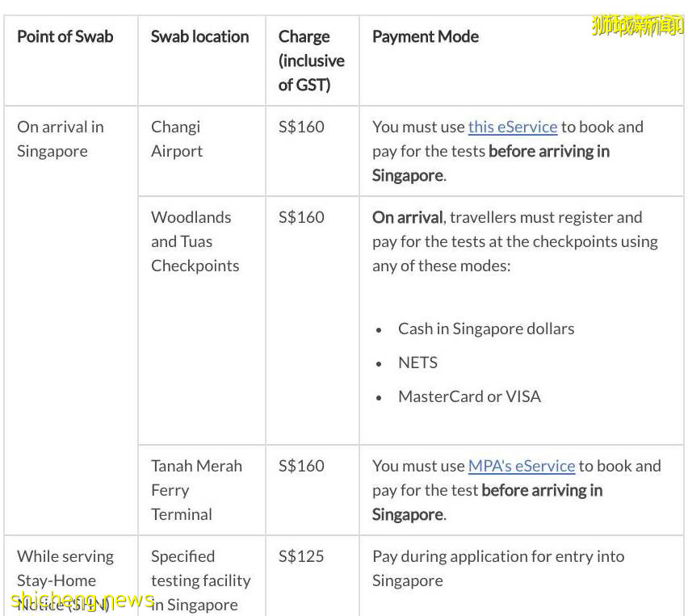Click the 'On arrival in Singapore' cell
Viewport: 688px width, 616px height.
pos(61,139)
